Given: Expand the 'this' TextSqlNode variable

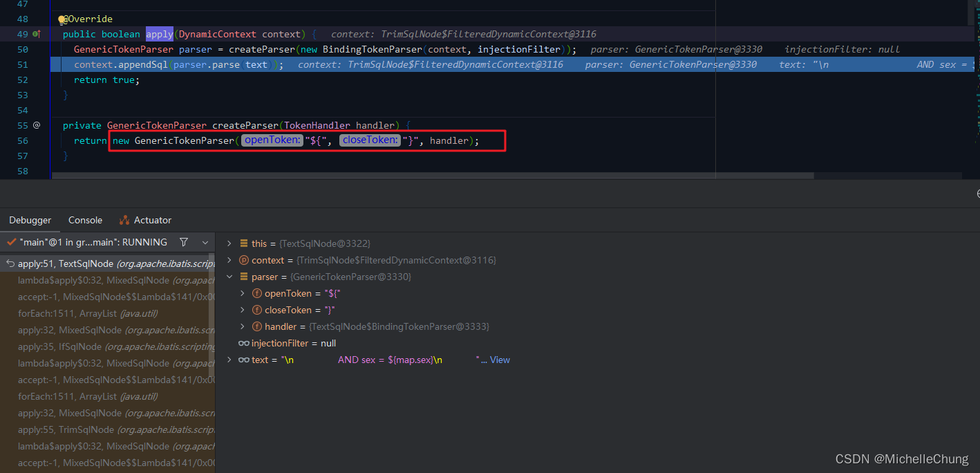Looking at the screenshot, I should coord(229,243).
